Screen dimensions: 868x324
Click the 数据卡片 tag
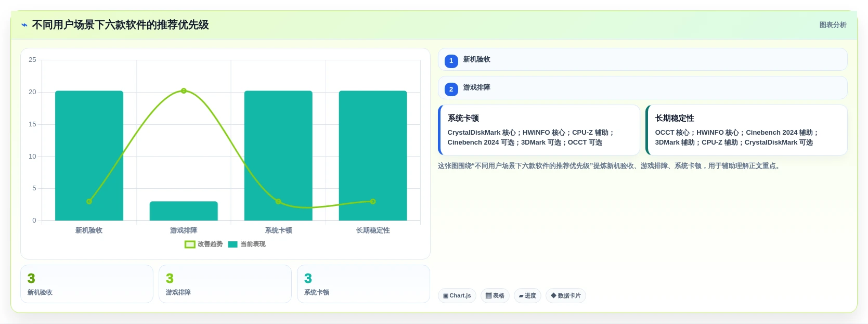click(566, 296)
